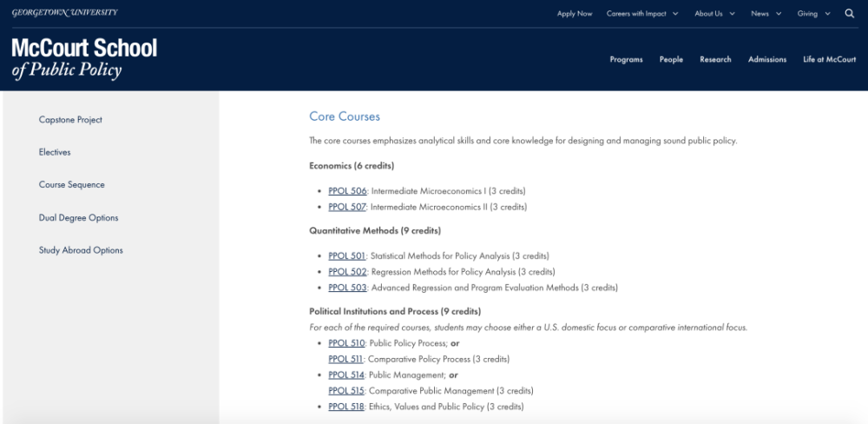The image size is (868, 424).
Task: Open Dual Degree Options sidebar link
Action: pyautogui.click(x=79, y=218)
